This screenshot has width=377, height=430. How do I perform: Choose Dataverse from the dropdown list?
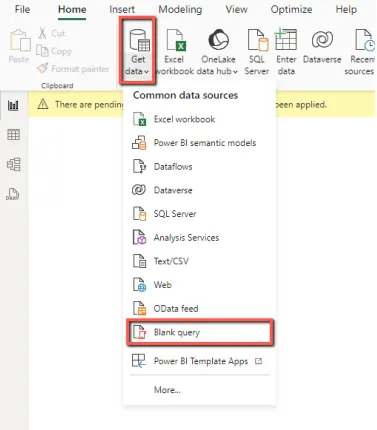(199, 190)
